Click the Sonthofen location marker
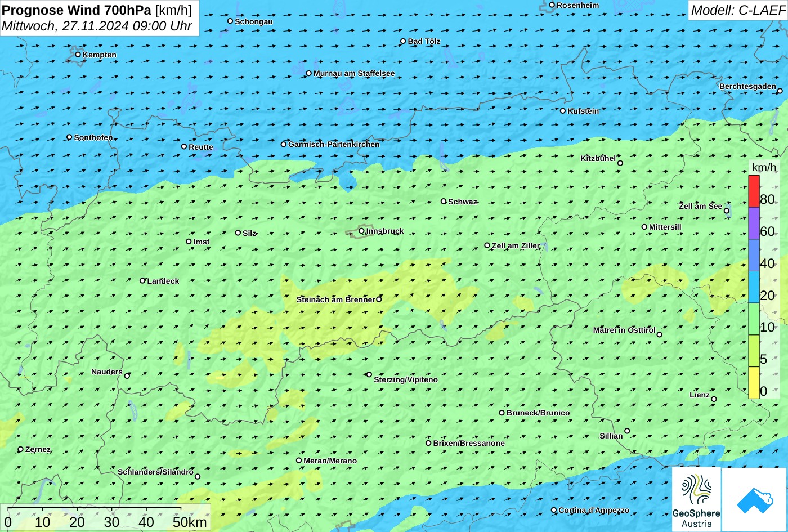The image size is (788, 532). [69, 137]
